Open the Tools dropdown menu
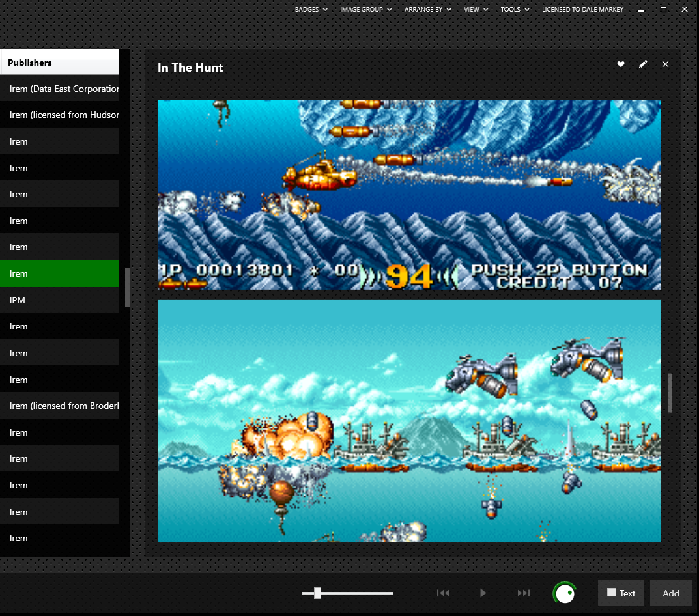This screenshot has height=616, width=699. 515,9
